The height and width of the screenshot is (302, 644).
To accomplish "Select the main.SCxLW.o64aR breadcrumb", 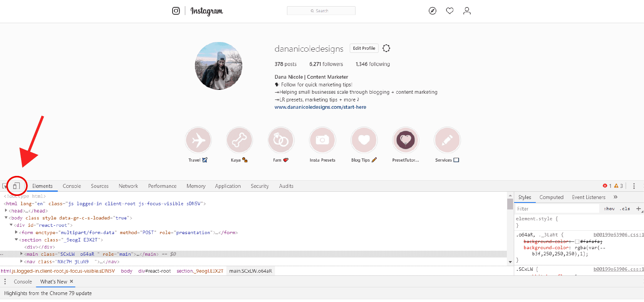I will (x=251, y=271).
